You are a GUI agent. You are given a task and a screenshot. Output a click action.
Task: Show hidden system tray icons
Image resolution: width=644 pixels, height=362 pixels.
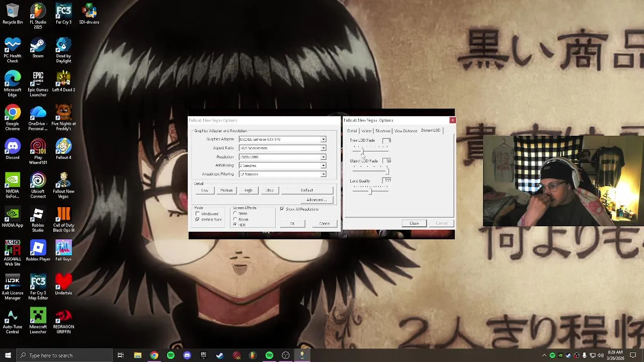[544, 355]
